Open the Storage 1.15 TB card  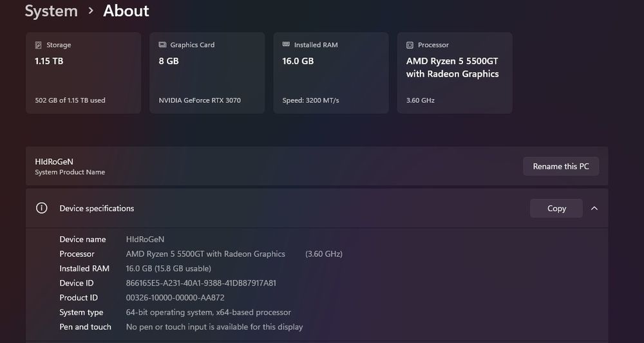(83, 73)
